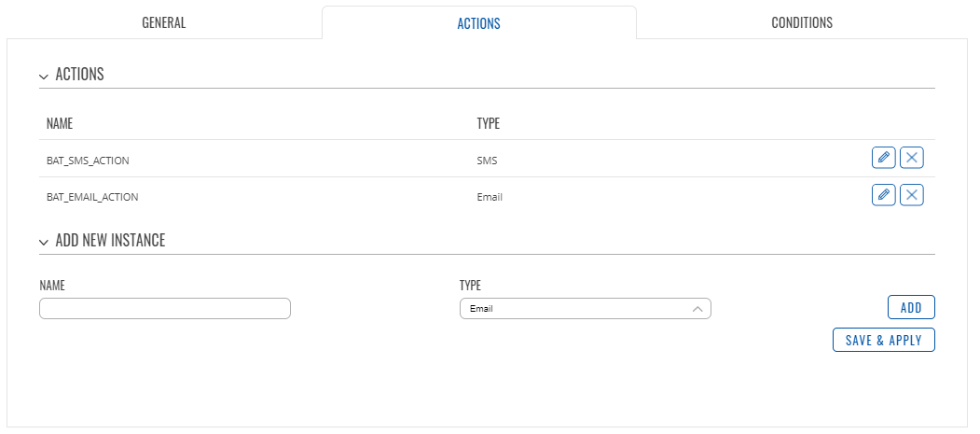Select the Actions tab
This screenshot has height=434, width=980.
pos(478,23)
